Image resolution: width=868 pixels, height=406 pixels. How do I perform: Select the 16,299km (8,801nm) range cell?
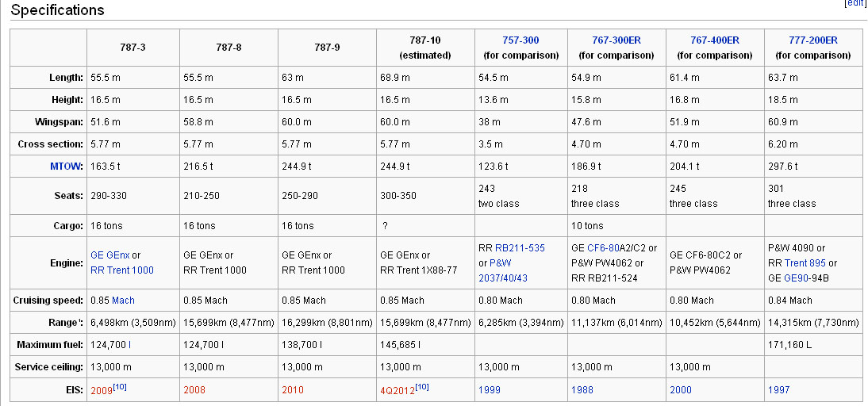click(x=327, y=323)
